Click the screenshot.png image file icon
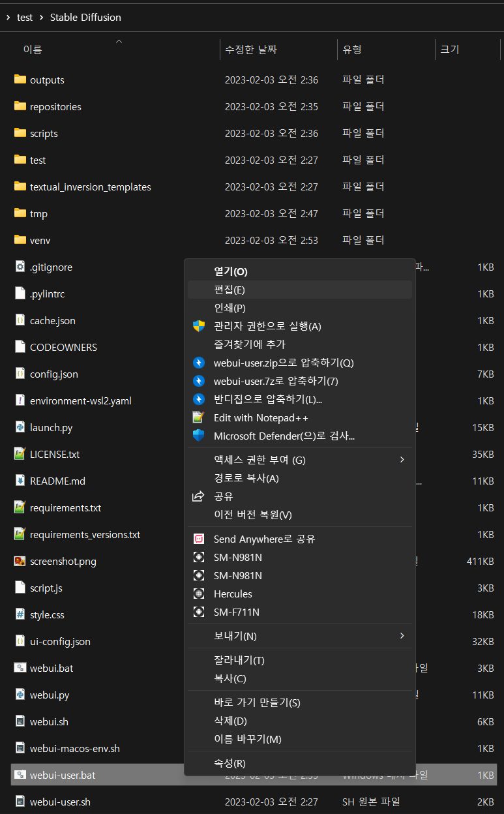 20,561
